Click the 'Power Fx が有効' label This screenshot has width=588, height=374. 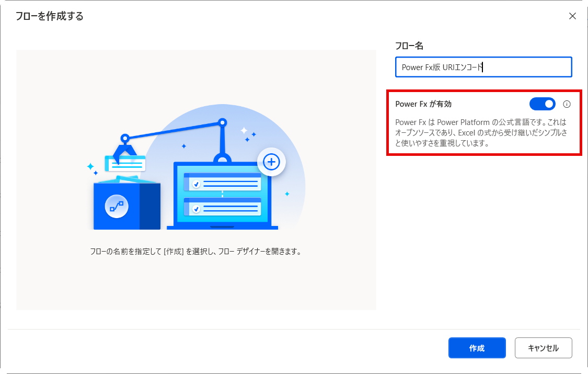[x=423, y=104]
